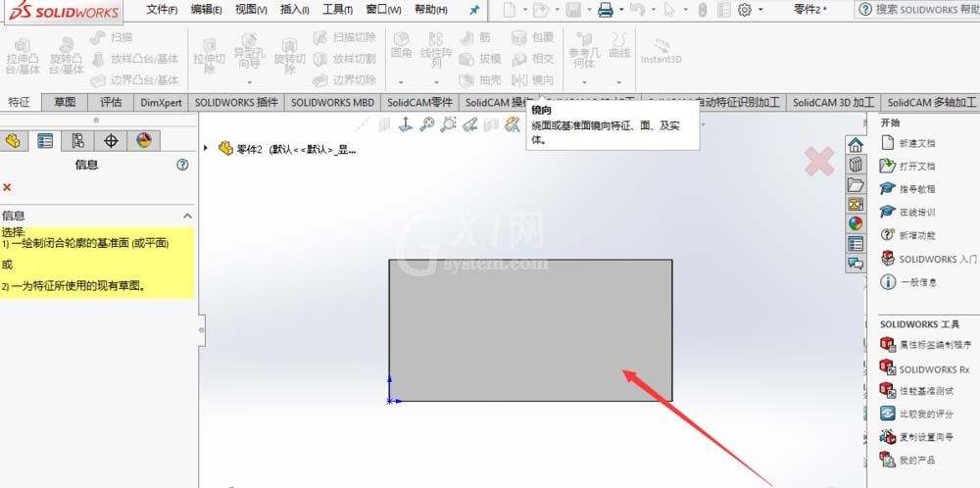Open dropdown under 线性阵列
Image resolution: width=980 pixels, height=488 pixels.
pos(436,82)
